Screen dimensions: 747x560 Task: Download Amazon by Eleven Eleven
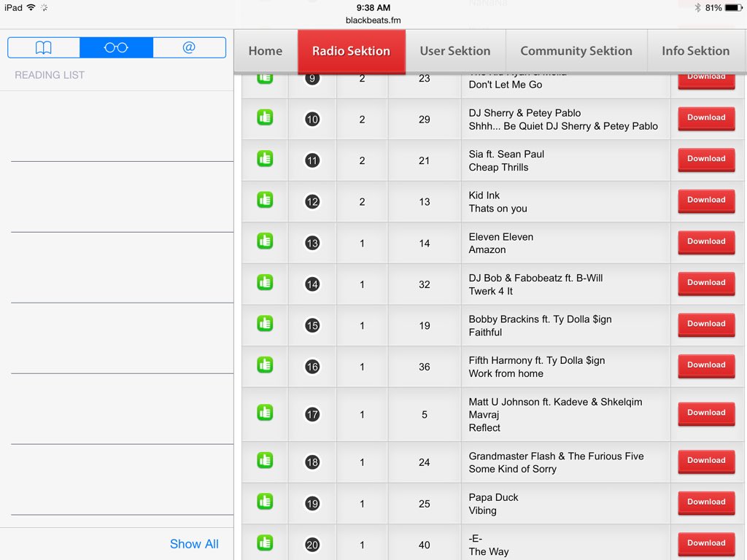coord(706,241)
